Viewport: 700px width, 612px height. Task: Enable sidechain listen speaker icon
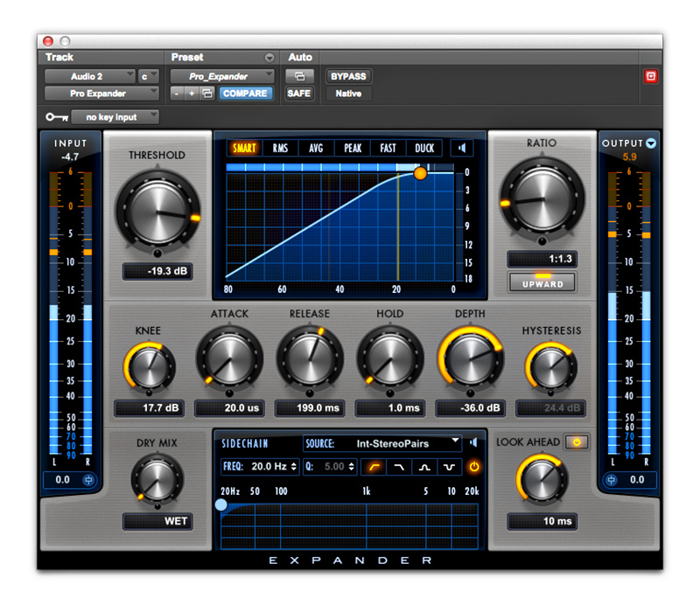[x=473, y=442]
